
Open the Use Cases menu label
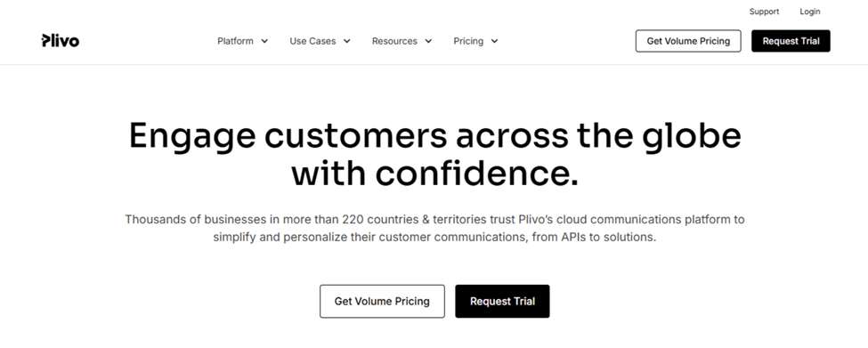click(x=312, y=41)
